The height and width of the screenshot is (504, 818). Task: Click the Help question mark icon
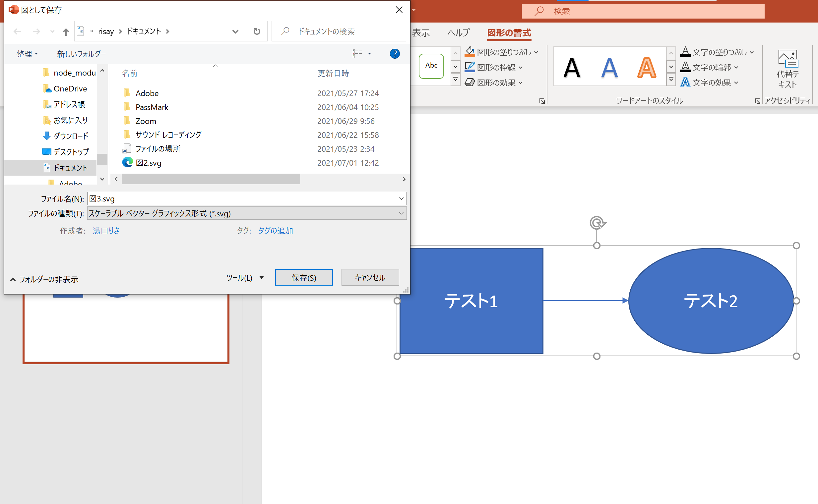tap(395, 54)
